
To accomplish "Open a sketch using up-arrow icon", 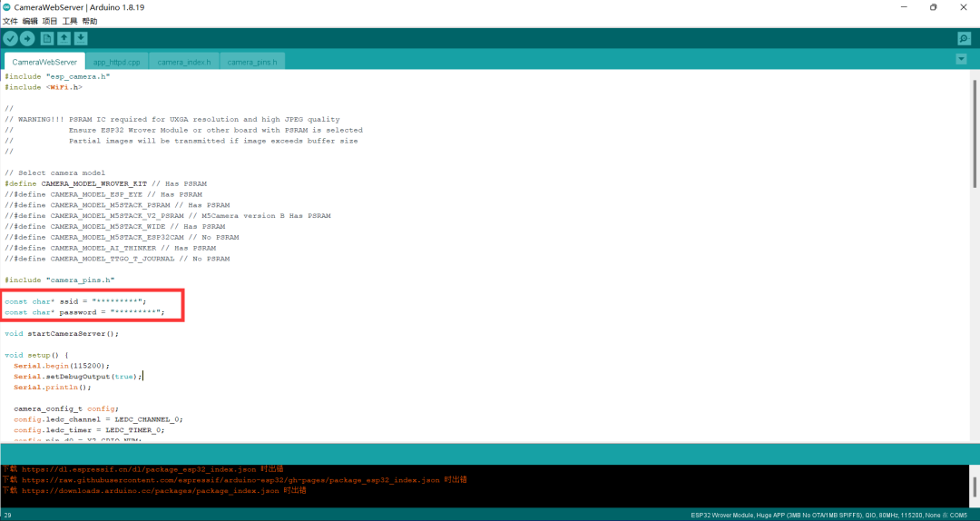I will click(64, 39).
